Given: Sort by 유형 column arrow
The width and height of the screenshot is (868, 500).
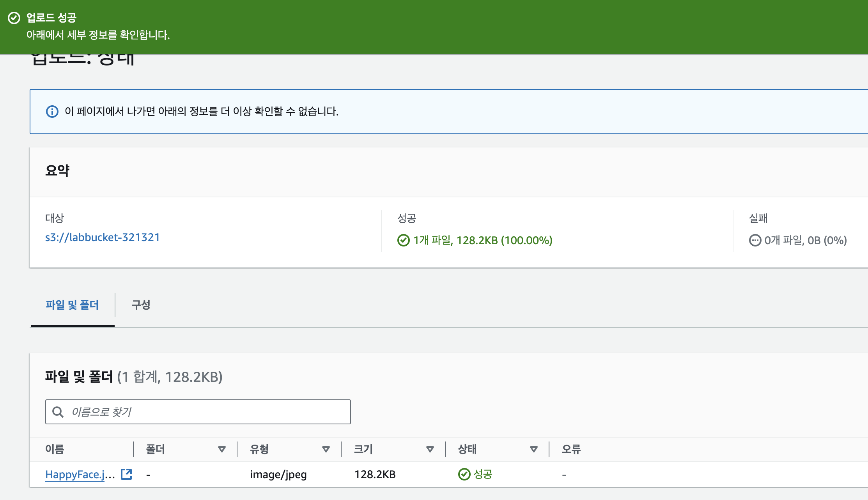Looking at the screenshot, I should tap(326, 449).
